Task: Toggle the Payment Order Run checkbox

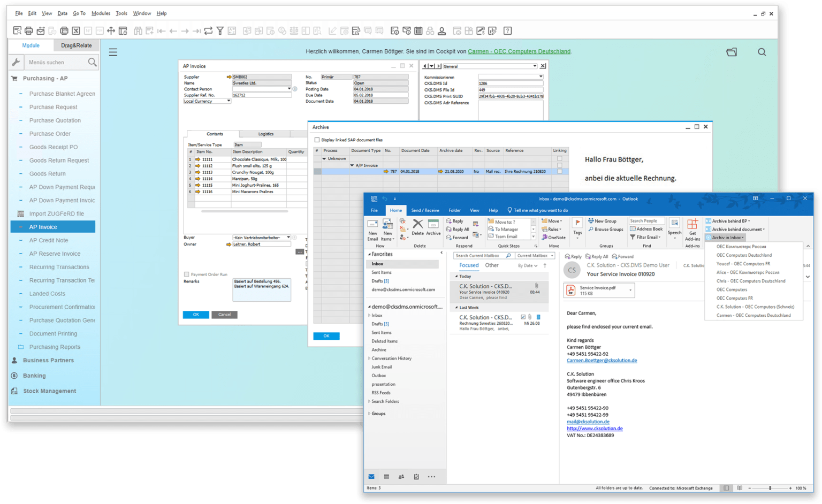Action: coord(187,274)
